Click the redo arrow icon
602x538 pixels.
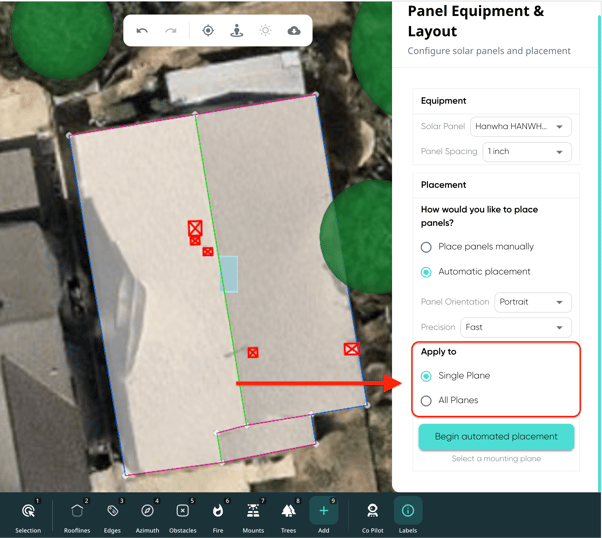coord(171,31)
